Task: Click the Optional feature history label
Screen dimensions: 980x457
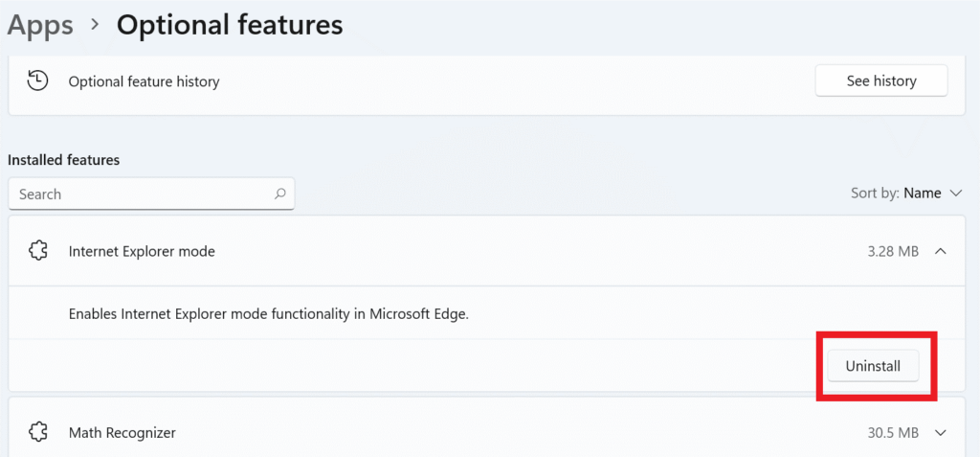Action: click(x=144, y=81)
